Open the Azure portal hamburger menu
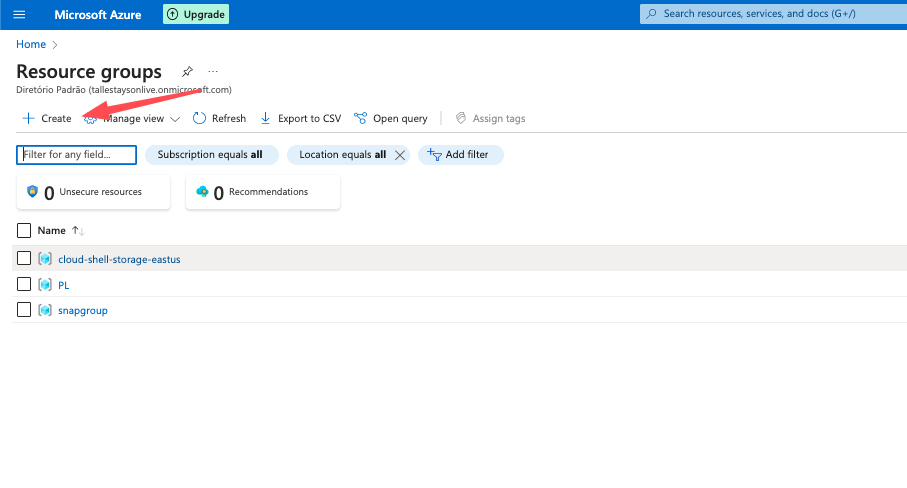 tap(20, 15)
